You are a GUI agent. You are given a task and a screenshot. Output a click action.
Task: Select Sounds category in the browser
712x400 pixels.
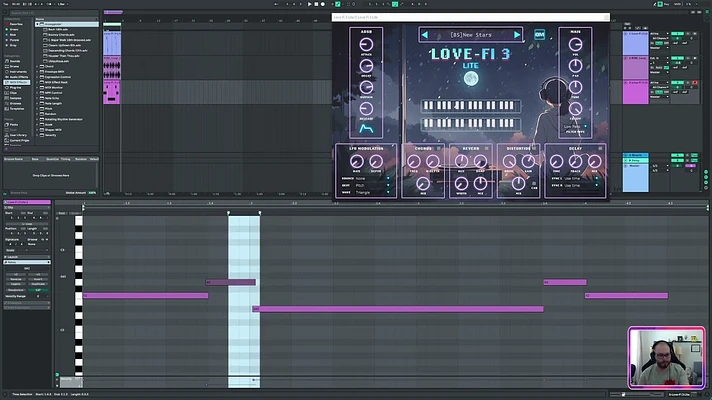coord(13,61)
